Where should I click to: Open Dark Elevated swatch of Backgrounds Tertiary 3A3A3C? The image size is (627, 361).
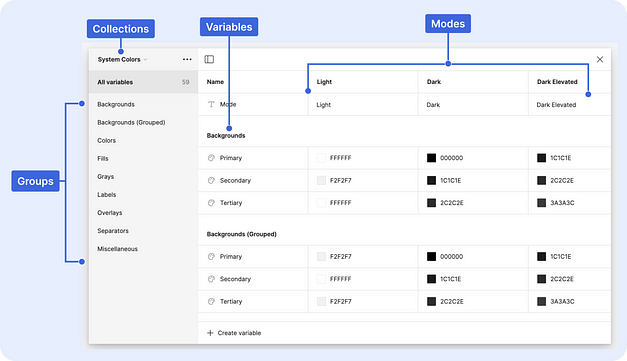click(541, 203)
